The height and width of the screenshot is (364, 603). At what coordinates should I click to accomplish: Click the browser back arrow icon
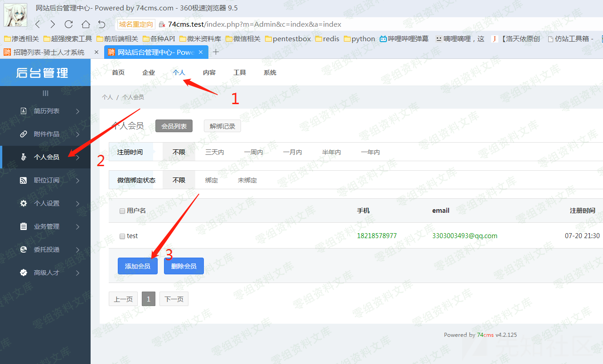coord(38,24)
